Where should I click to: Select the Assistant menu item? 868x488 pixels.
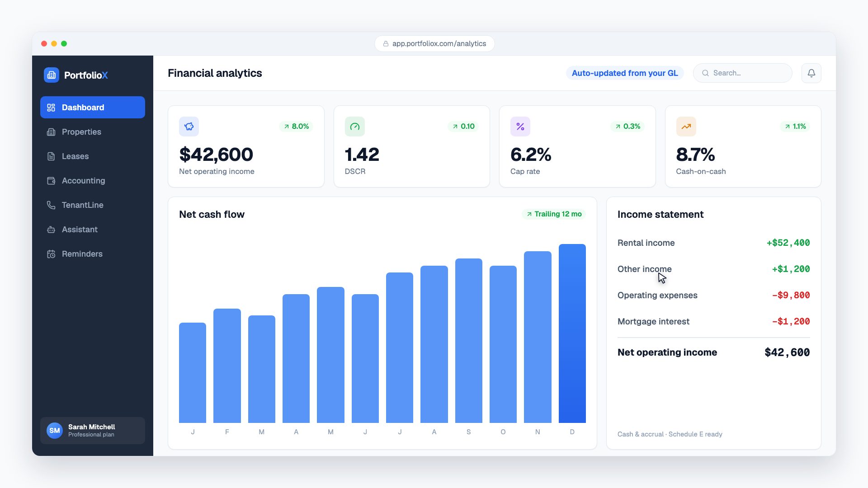[93, 230]
